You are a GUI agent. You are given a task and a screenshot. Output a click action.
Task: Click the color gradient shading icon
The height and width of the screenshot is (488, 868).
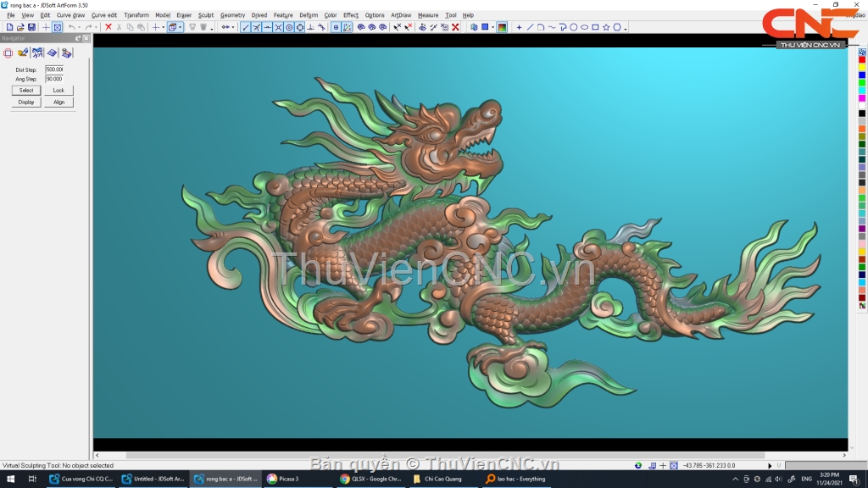coord(502,27)
